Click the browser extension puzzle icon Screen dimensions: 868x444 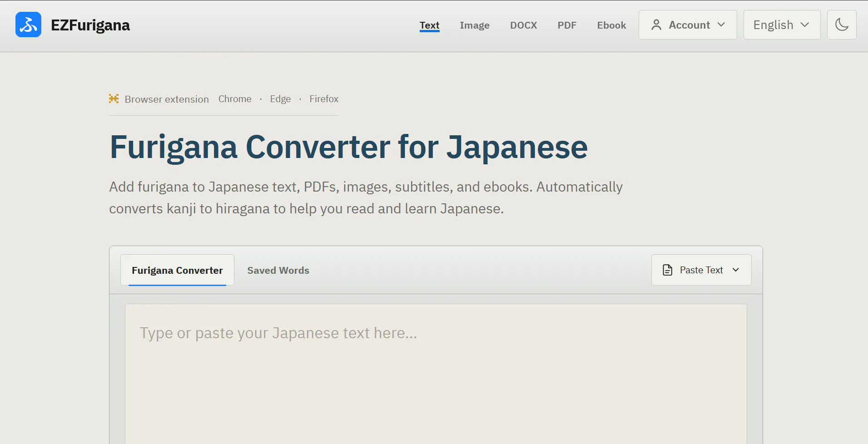click(114, 99)
